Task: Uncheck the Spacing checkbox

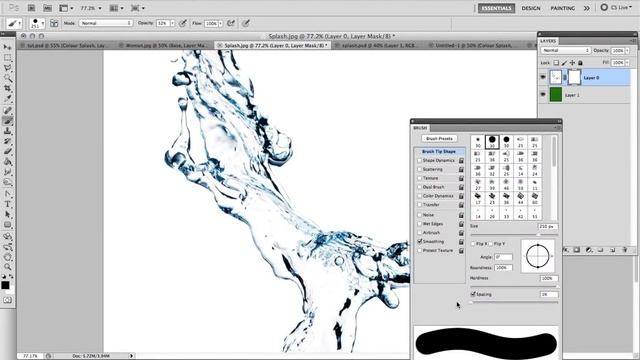Action: coord(473,294)
